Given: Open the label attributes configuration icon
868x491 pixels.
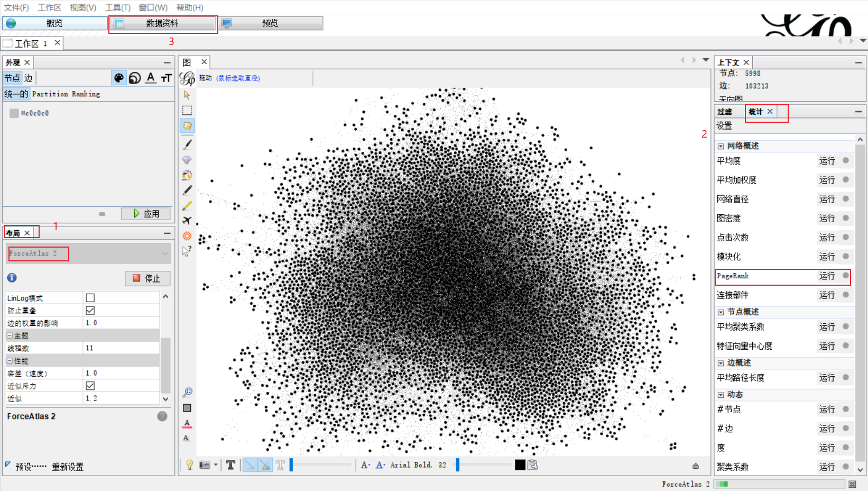Looking at the screenshot, I should coord(533,465).
